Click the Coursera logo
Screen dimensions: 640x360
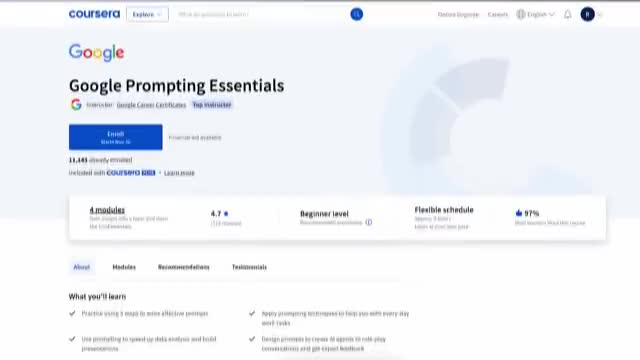(x=94, y=14)
